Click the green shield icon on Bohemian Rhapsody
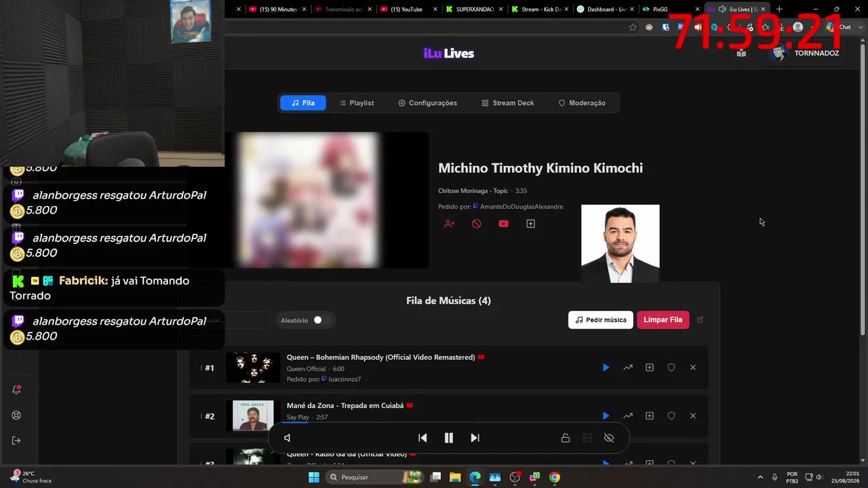This screenshot has width=868, height=488. point(671,367)
